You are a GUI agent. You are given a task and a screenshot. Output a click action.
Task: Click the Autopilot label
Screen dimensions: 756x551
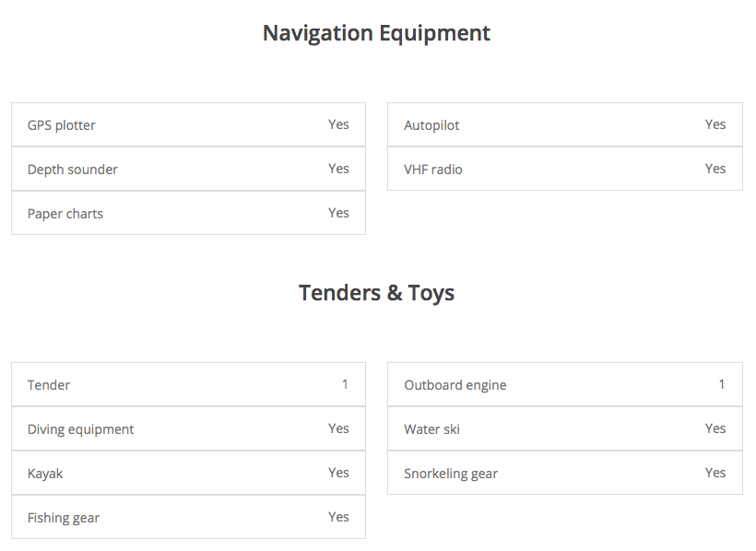[431, 125]
